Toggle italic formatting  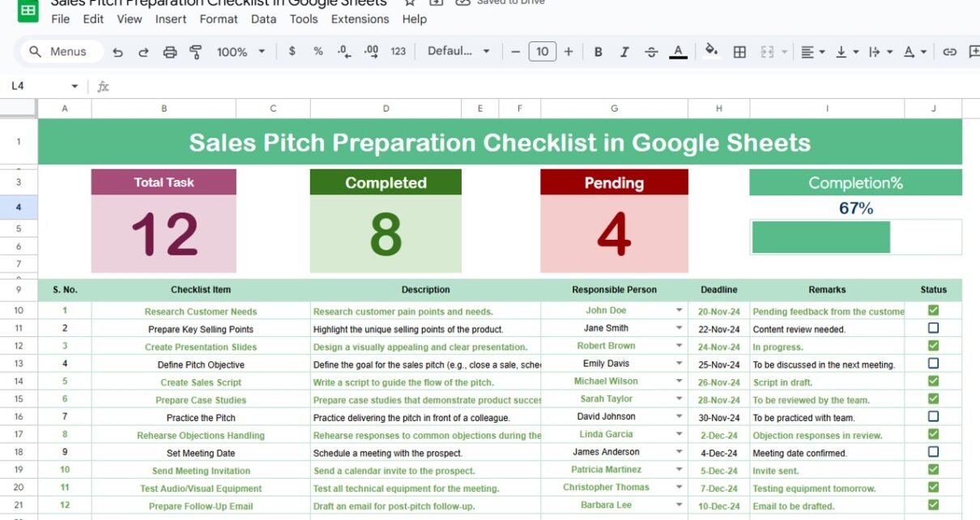[x=624, y=52]
